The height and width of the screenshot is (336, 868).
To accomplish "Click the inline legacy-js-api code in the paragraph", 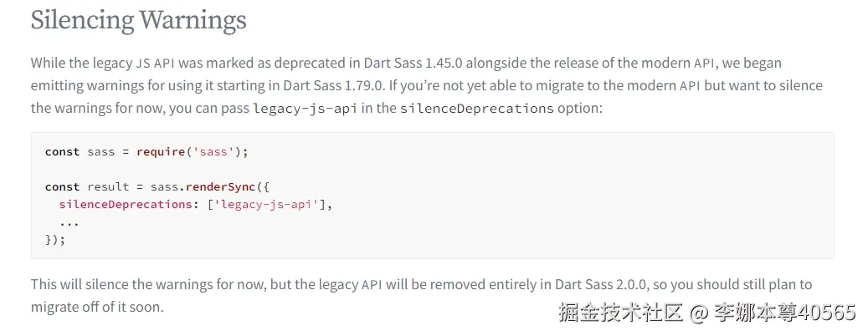I will (x=305, y=109).
